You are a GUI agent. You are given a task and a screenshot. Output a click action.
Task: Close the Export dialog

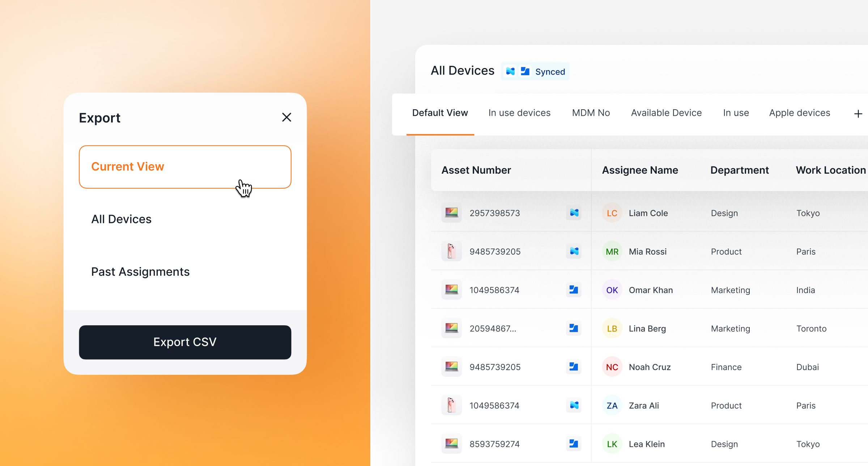[x=286, y=117]
